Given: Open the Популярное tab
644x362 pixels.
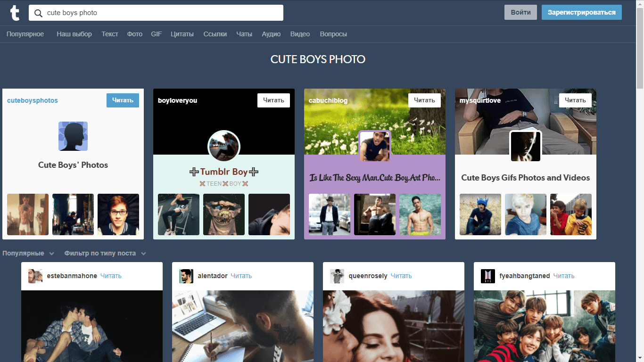Looking at the screenshot, I should (25, 34).
